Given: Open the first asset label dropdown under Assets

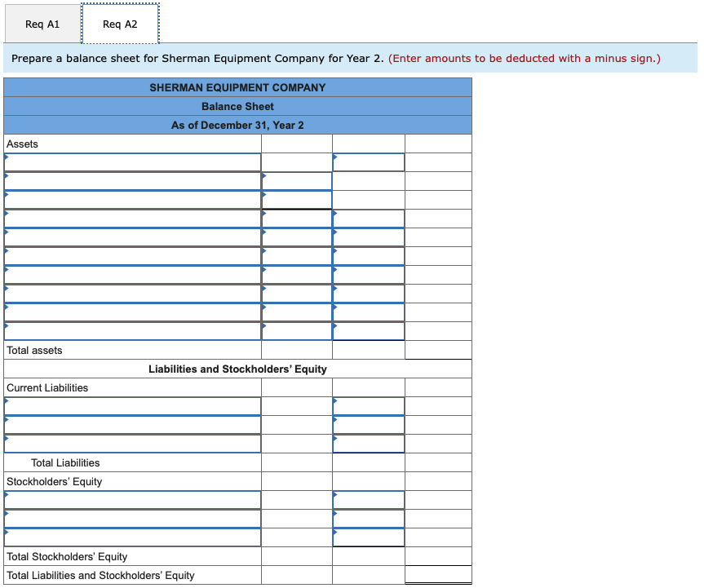Looking at the screenshot, I should [132, 161].
